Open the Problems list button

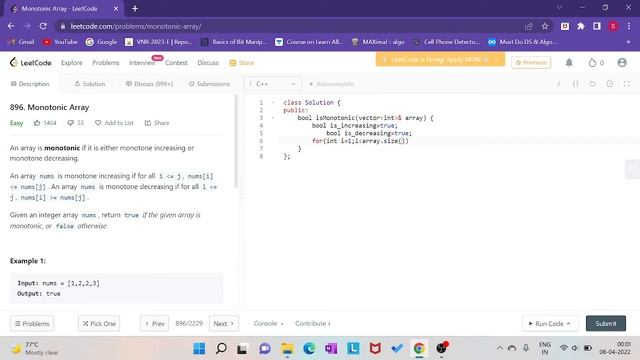point(32,323)
